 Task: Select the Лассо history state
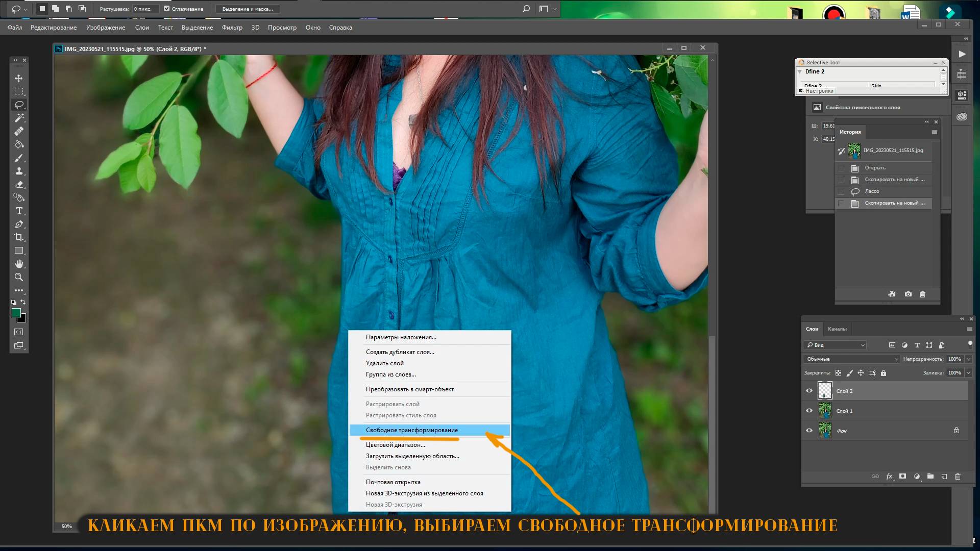pos(872,191)
